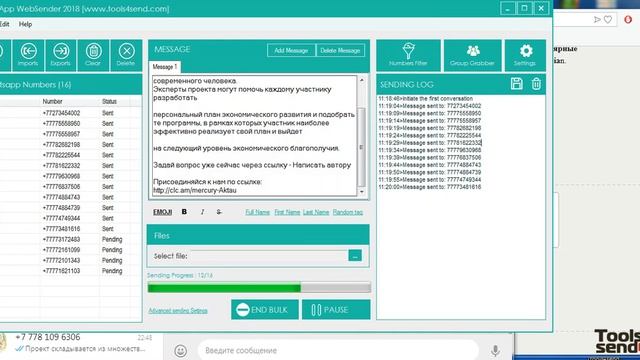Select number +77273454002 row
Screen dimensions: 640x360
(70, 113)
